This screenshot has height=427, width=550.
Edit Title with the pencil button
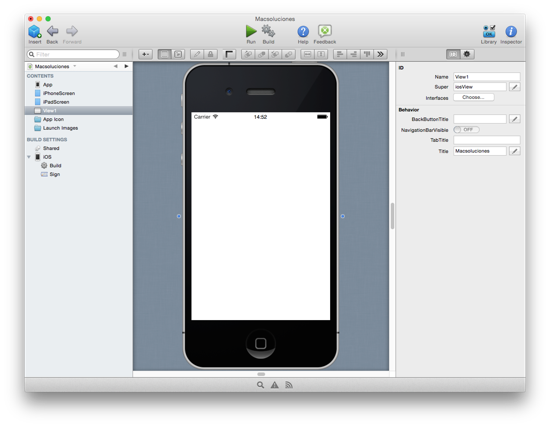[515, 151]
